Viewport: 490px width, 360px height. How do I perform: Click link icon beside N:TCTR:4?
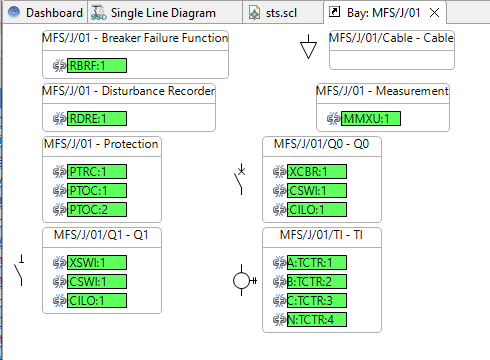pyautogui.click(x=280, y=319)
